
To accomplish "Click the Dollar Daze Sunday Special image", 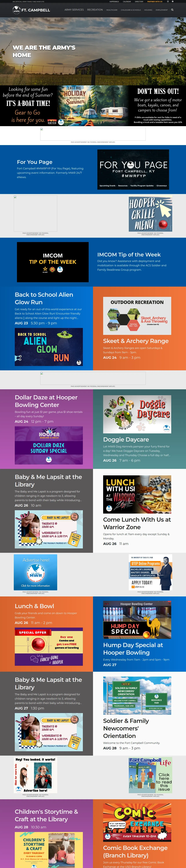I will point(49,445).
